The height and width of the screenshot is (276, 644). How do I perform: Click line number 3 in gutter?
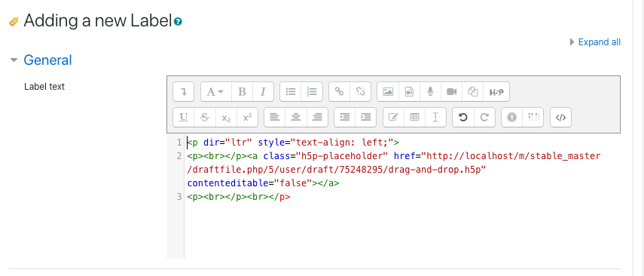179,197
